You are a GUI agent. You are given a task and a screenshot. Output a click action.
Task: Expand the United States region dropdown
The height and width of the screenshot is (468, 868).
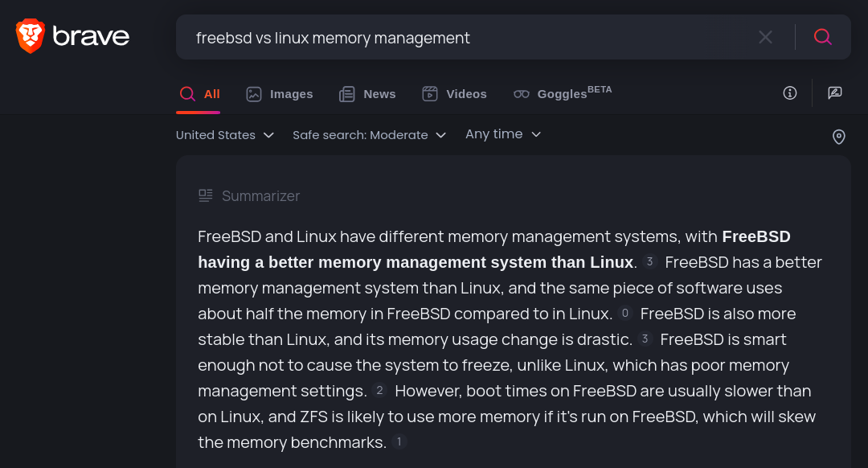(x=225, y=135)
